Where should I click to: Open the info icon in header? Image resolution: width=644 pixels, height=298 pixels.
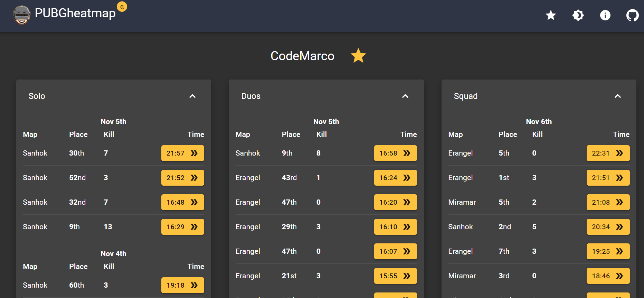tap(605, 15)
